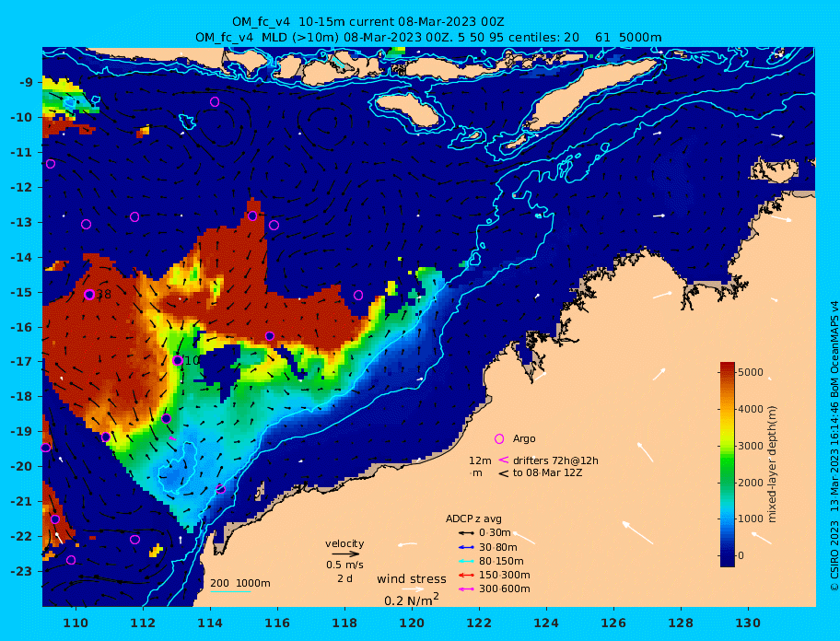Click the white wind stress scale arrow
The image size is (840, 641).
[413, 589]
